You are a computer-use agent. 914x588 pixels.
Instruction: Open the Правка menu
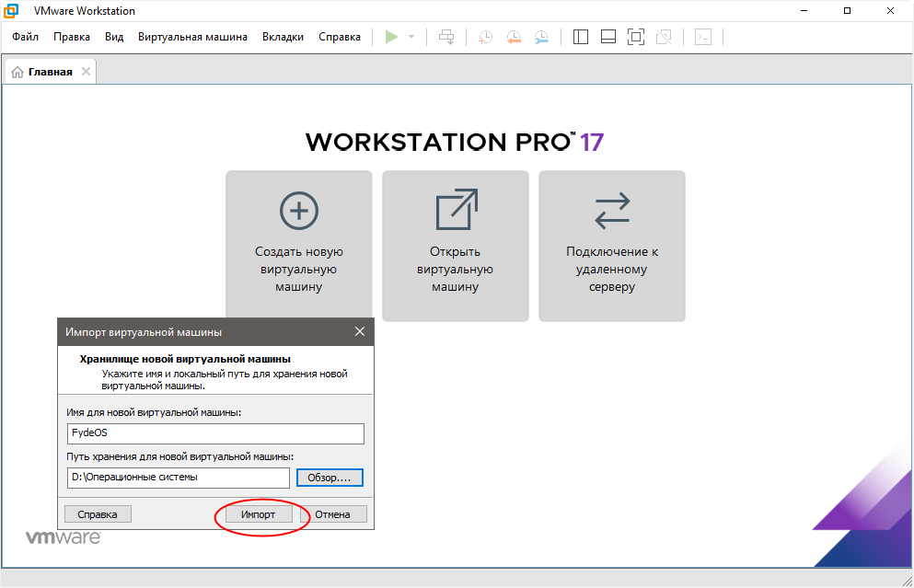72,37
